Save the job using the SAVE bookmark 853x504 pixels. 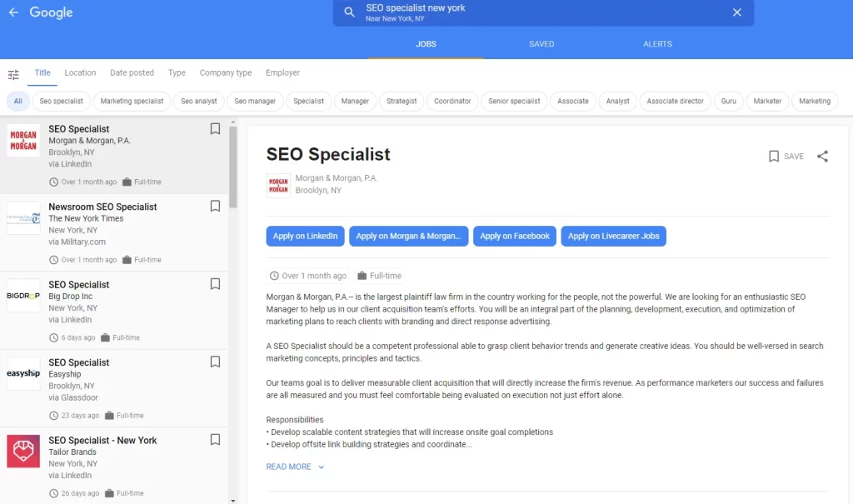[x=786, y=156]
